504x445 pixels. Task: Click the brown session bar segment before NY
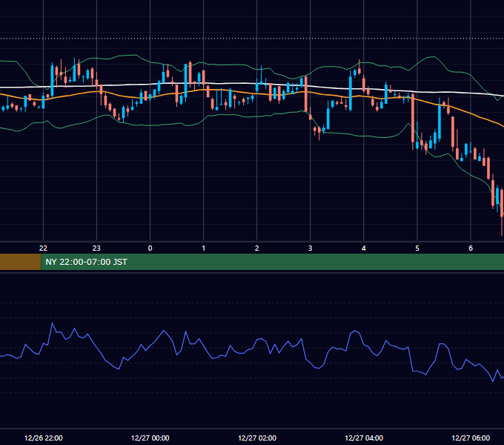point(20,262)
